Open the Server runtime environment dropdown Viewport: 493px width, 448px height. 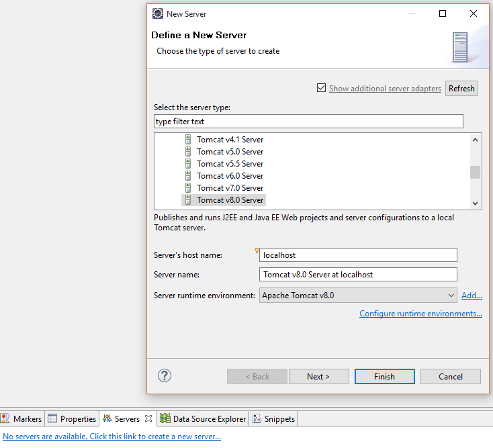[358, 296]
